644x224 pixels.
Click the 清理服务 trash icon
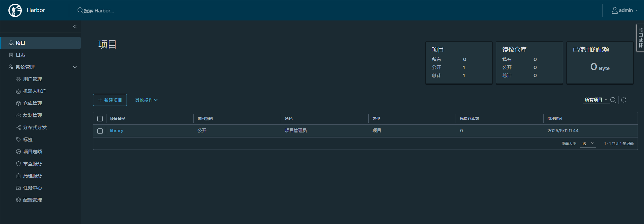point(18,176)
